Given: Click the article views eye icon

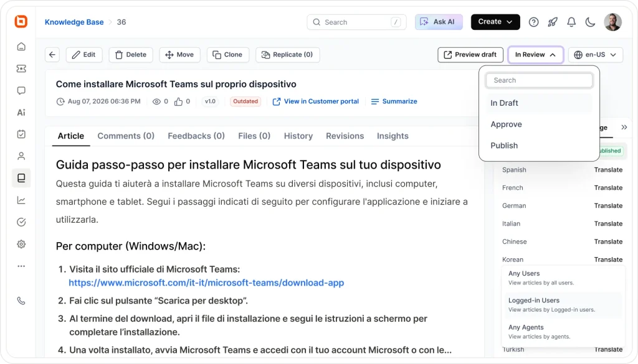Looking at the screenshot, I should tap(156, 101).
